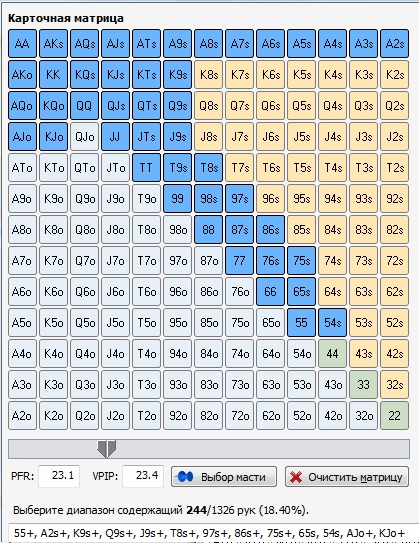Toggle the TT hand cell
Screen dimensions: 419x543
tap(146, 168)
